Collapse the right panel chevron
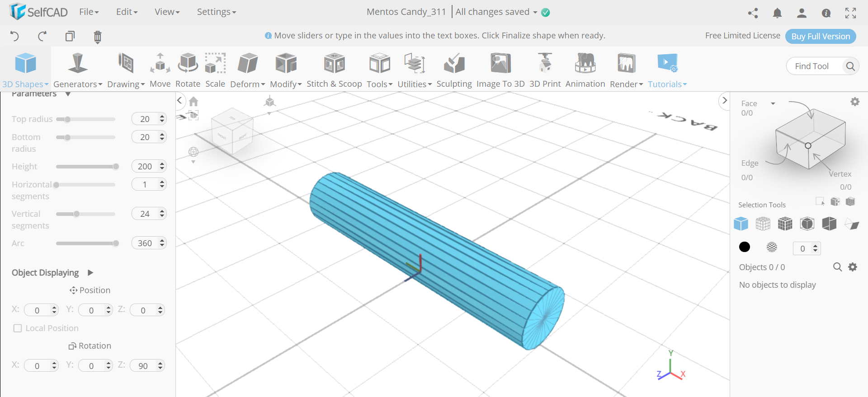This screenshot has width=868, height=397. [x=725, y=100]
